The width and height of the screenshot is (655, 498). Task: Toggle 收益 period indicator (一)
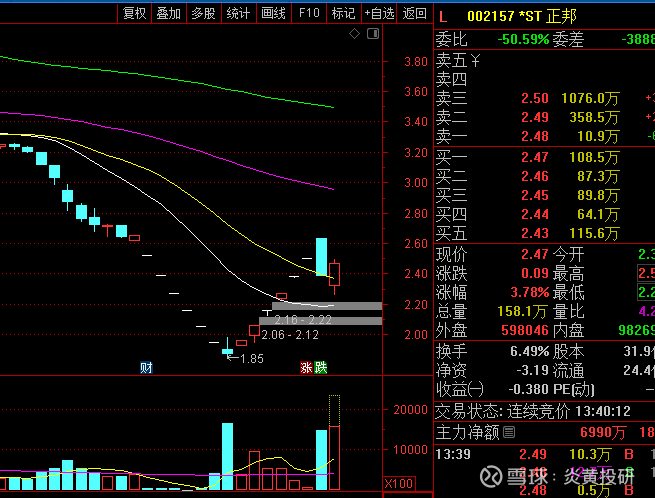tap(475, 389)
